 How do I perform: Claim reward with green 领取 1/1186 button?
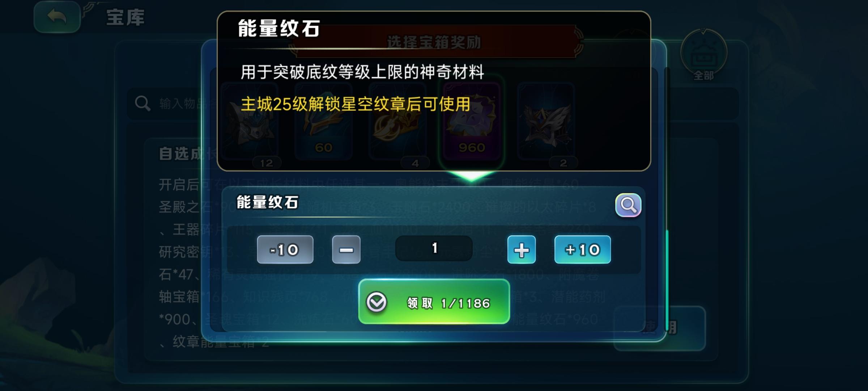click(x=434, y=302)
